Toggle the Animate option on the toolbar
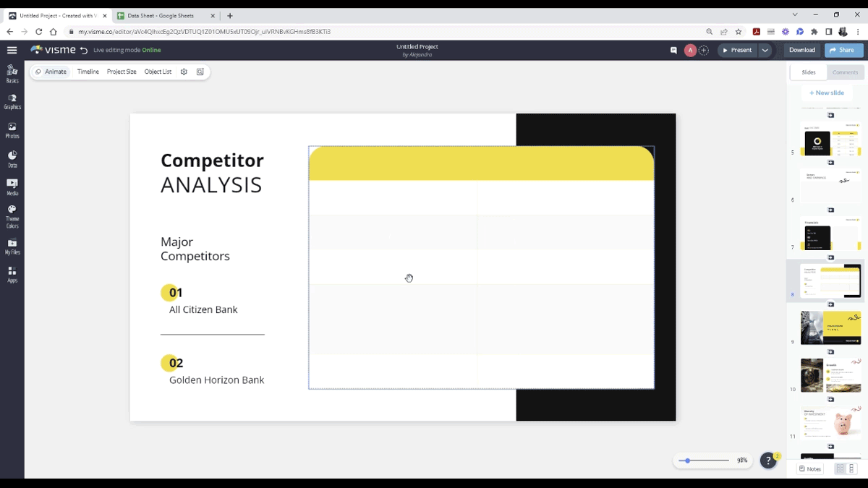Viewport: 868px width, 488px height. coord(51,72)
